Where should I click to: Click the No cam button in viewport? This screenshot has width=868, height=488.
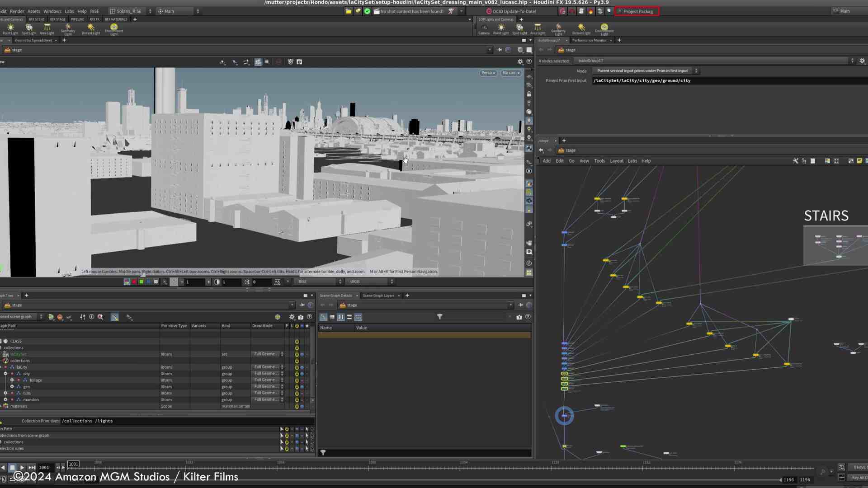click(x=510, y=73)
